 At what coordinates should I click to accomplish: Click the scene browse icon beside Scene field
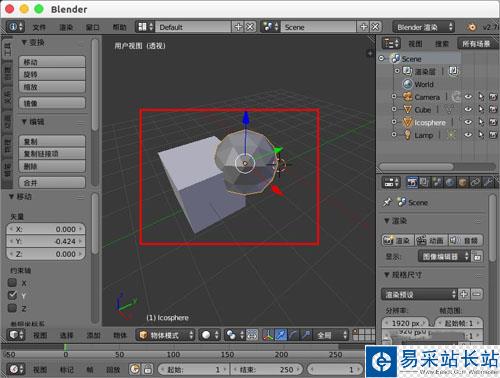270,27
